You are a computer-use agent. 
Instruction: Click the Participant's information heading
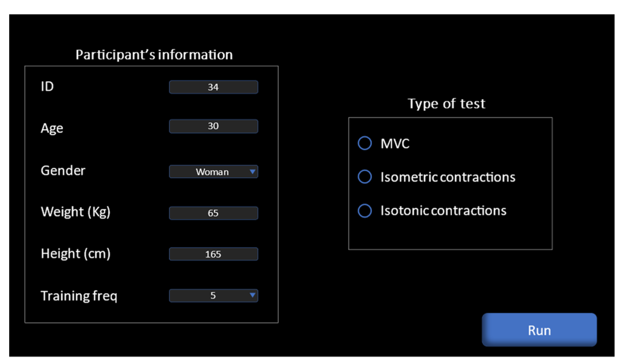click(154, 55)
